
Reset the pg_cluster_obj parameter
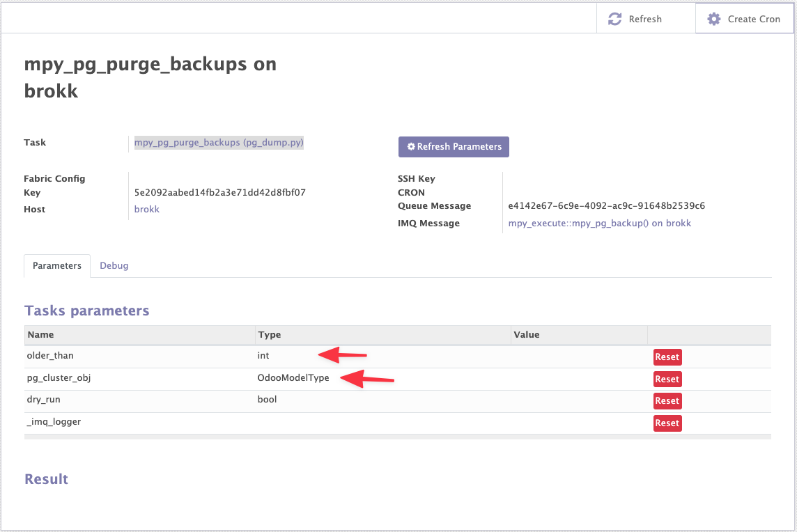[x=667, y=379]
